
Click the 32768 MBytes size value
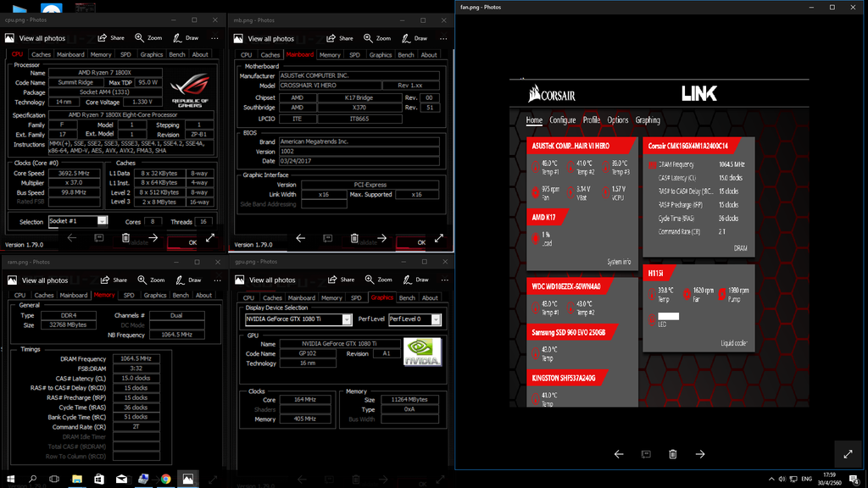68,325
